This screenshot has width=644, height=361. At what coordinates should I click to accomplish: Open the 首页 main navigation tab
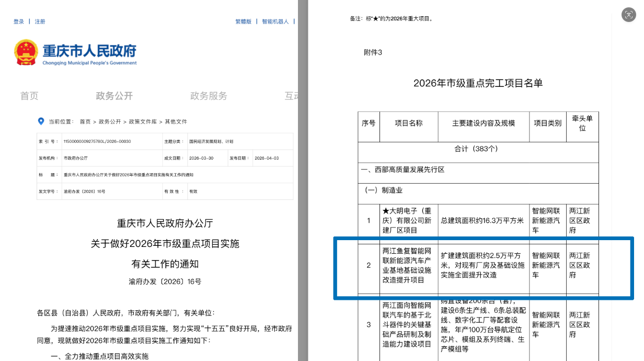point(29,96)
